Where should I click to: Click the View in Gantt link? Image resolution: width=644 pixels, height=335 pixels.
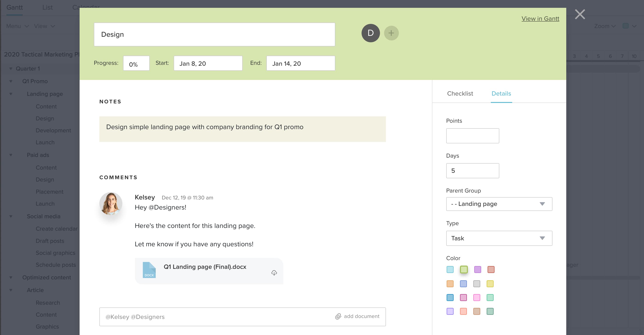pyautogui.click(x=540, y=18)
